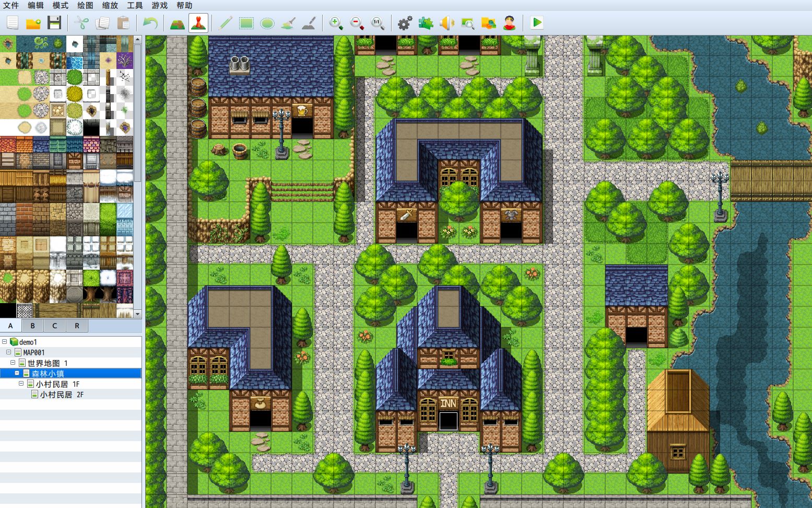Screen dimensions: 812x508
Task: Click the Zoom In magnifier icon
Action: (x=336, y=23)
